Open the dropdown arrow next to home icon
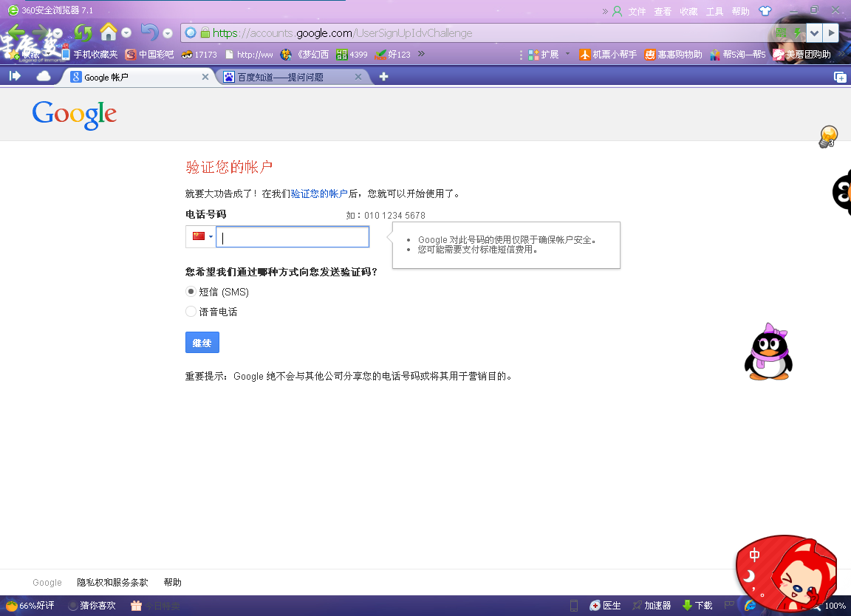The width and height of the screenshot is (851, 616). (x=126, y=32)
